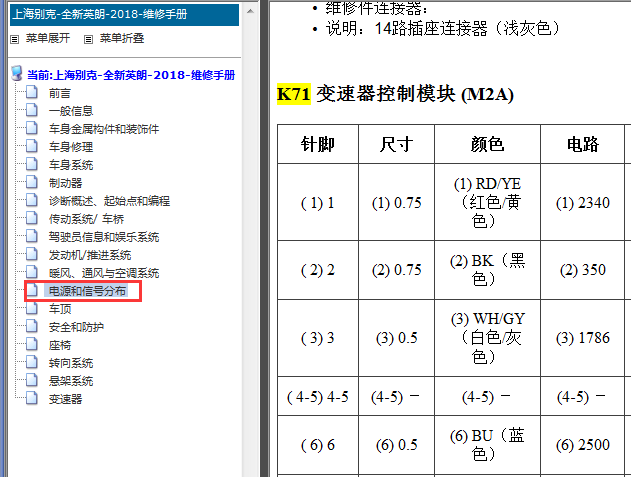Open the 车顶 tree item
This screenshot has width=631, height=477.
pos(60,309)
